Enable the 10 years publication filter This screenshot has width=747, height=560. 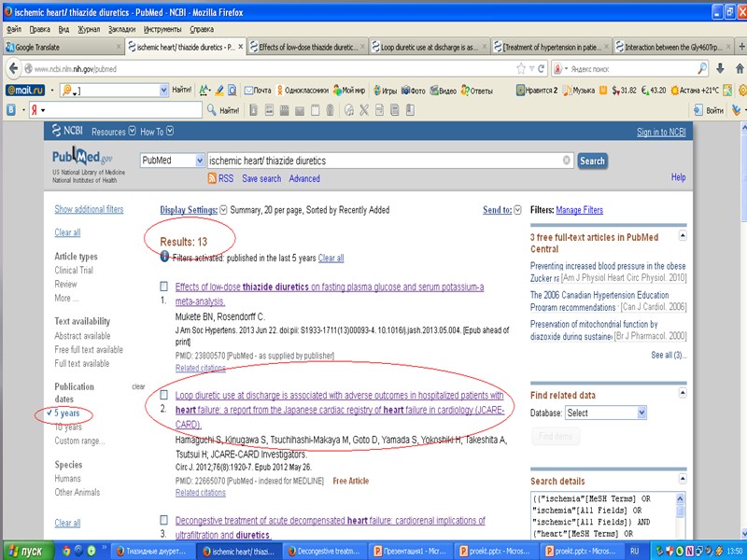click(68, 427)
